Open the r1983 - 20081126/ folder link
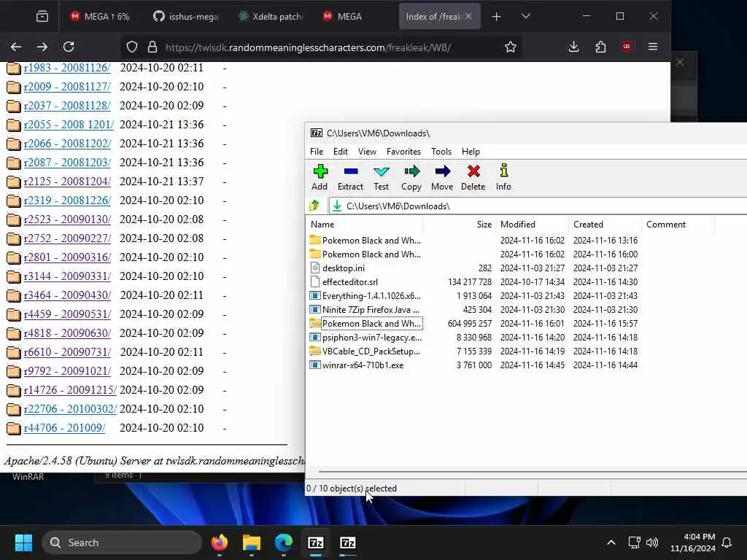Image resolution: width=747 pixels, height=560 pixels. click(67, 68)
